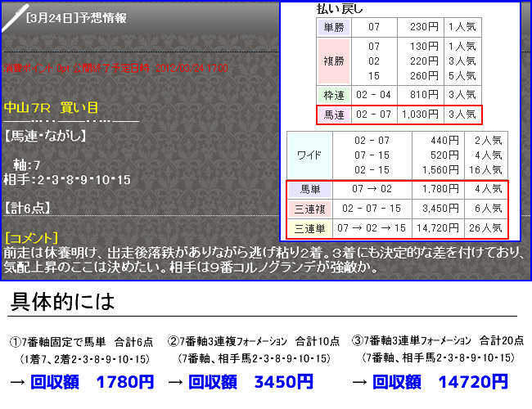Screen dimensions: 532x409
Task: Click the blue 回収額 14720円 result
Action: pos(440,382)
